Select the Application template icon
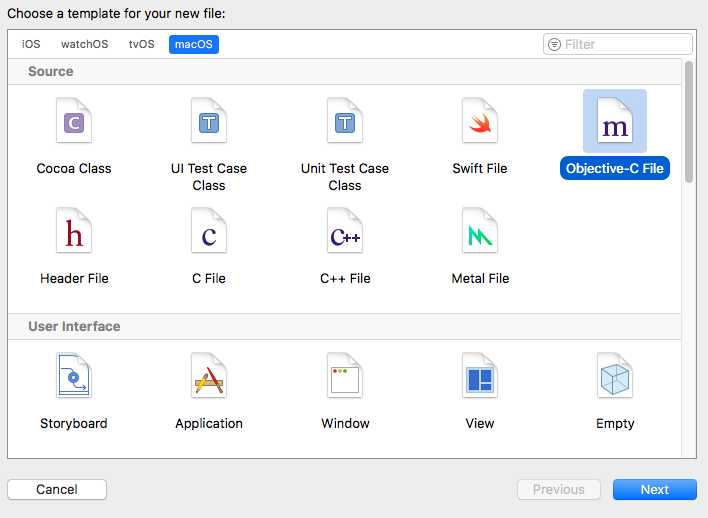The width and height of the screenshot is (708, 518). point(209,375)
